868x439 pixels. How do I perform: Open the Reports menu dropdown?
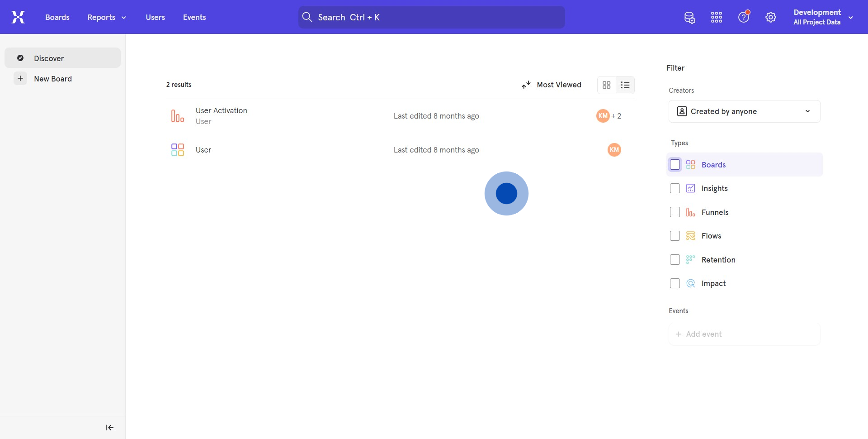click(107, 17)
